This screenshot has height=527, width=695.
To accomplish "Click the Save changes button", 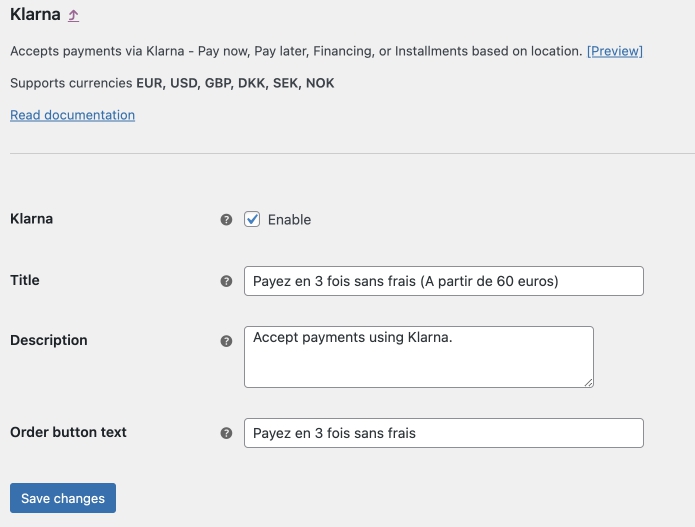I will click(x=63, y=498).
